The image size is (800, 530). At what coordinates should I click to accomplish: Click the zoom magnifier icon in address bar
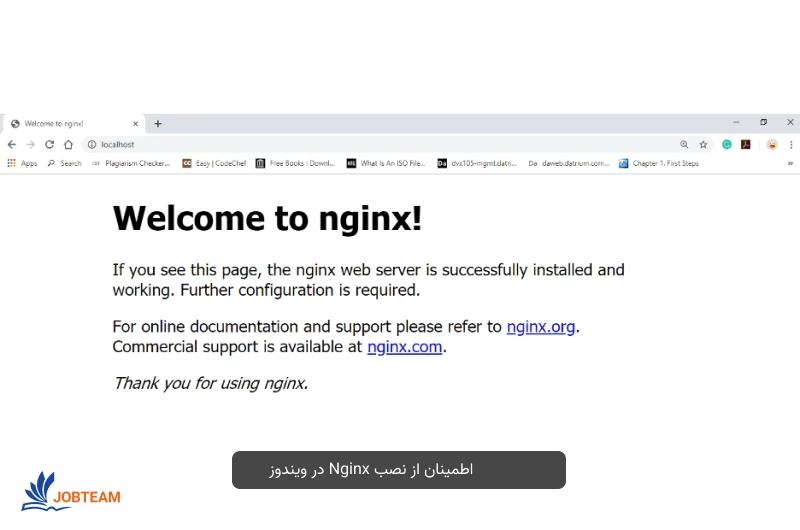684,144
